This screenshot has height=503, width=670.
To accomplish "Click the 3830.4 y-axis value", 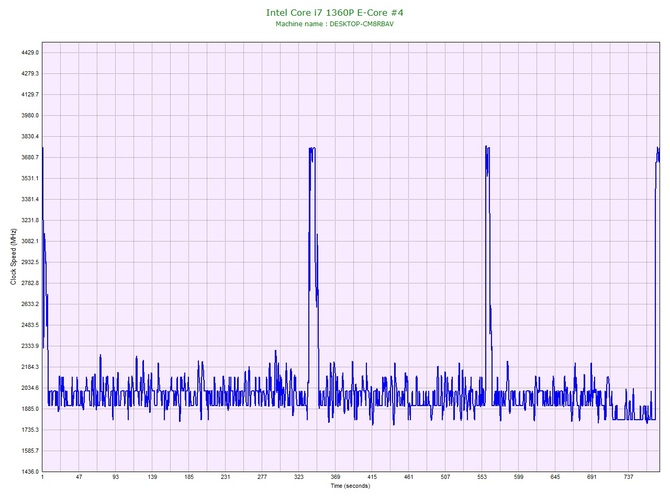I will coord(30,136).
